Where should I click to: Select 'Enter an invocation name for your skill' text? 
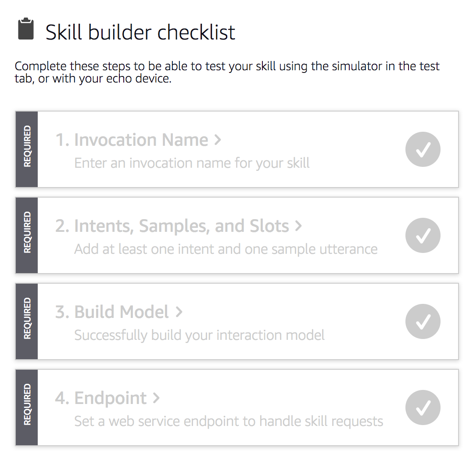point(192,163)
